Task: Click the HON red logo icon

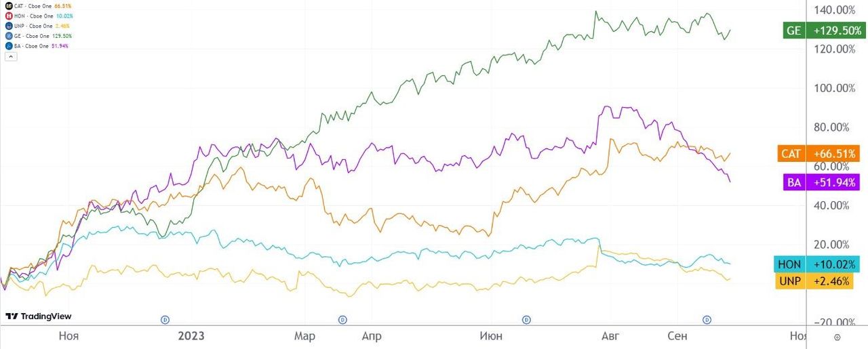Action: point(8,16)
